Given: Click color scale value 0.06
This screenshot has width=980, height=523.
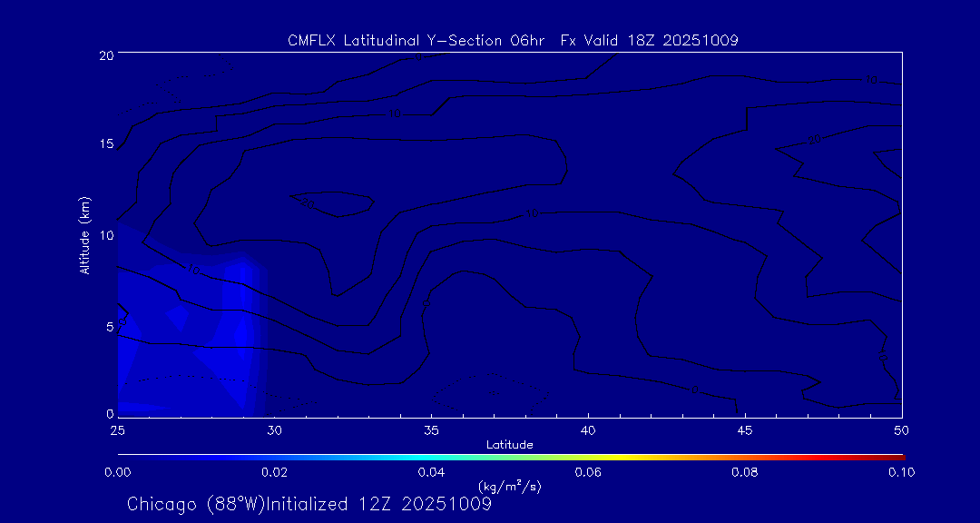Looking at the screenshot, I should (588, 472).
